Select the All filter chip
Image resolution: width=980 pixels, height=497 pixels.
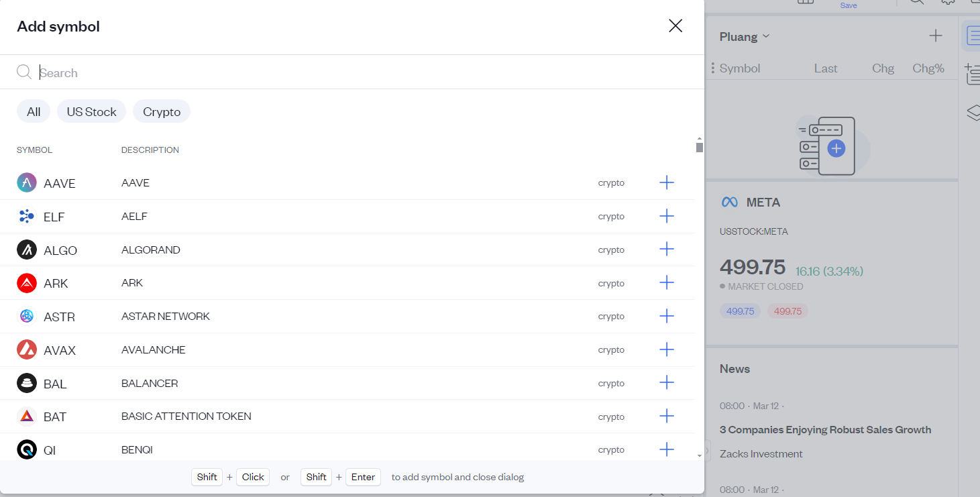33,111
